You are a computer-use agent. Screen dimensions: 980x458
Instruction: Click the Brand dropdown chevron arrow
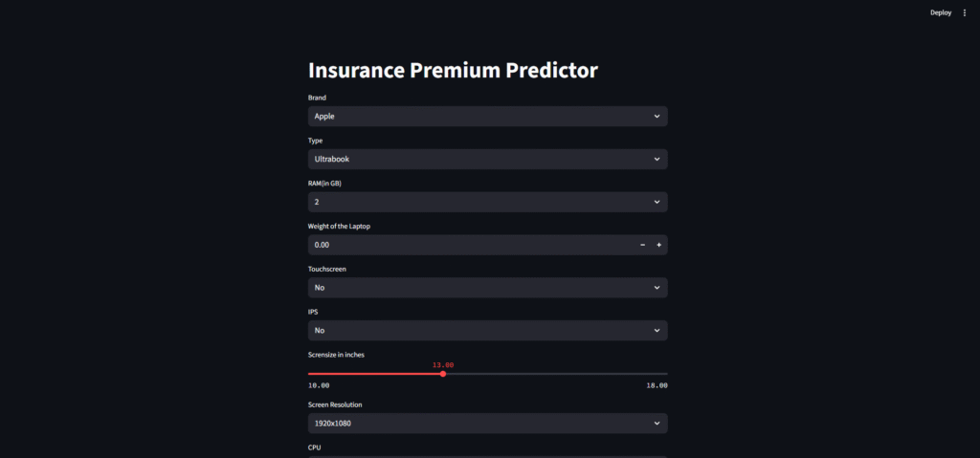coord(657,116)
